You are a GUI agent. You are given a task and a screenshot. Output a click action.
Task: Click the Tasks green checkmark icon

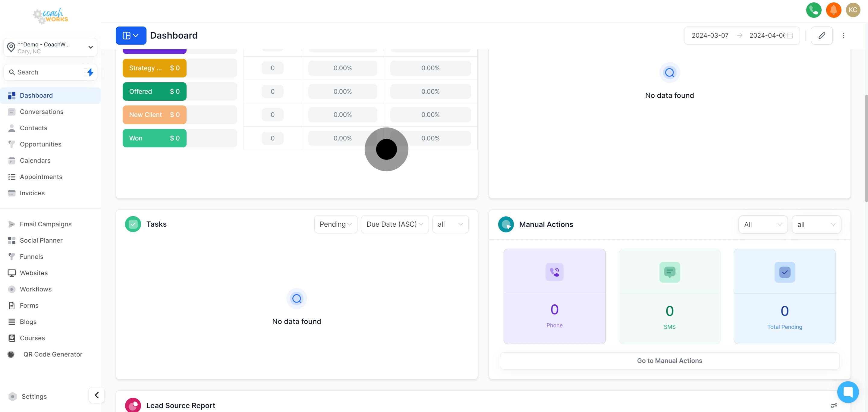(133, 224)
